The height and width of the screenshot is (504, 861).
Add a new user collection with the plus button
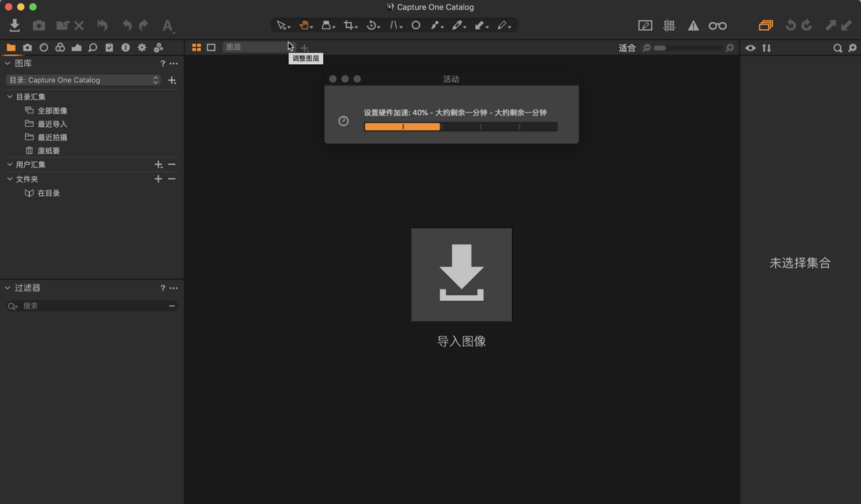[158, 164]
